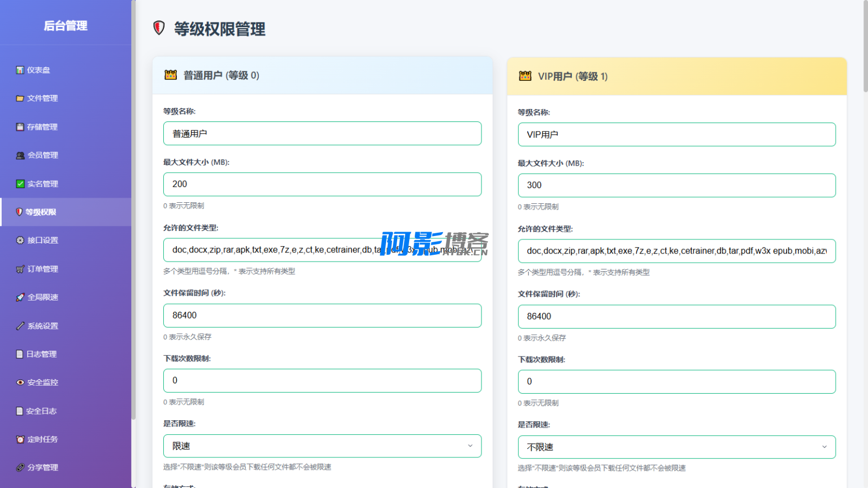Open 分享管理 in the sidebar
The height and width of the screenshot is (488, 868).
click(42, 468)
